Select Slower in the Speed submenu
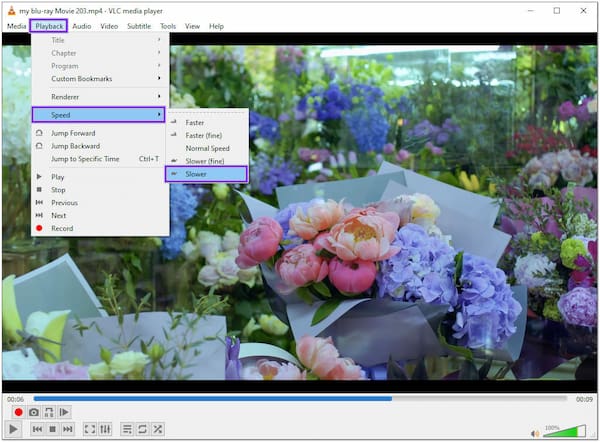This screenshot has height=442, width=600. [x=207, y=174]
